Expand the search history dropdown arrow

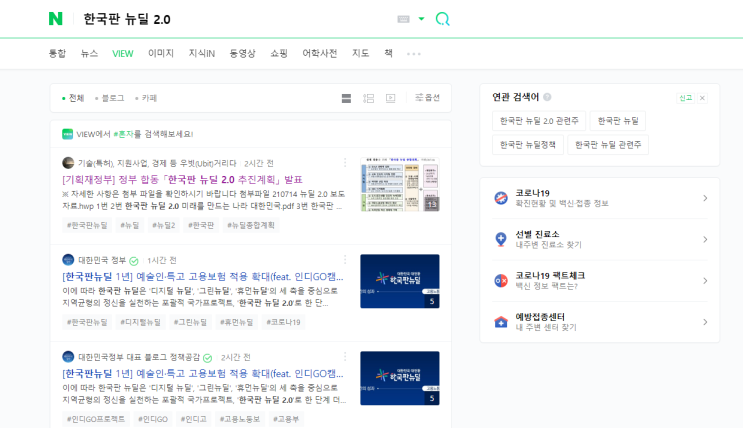pyautogui.click(x=421, y=19)
